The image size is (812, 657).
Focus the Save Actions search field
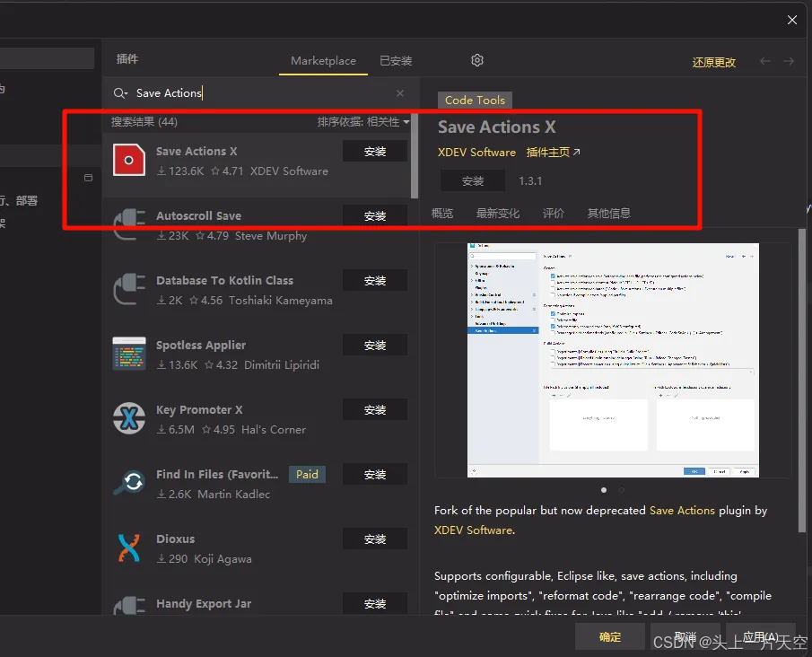pos(261,93)
